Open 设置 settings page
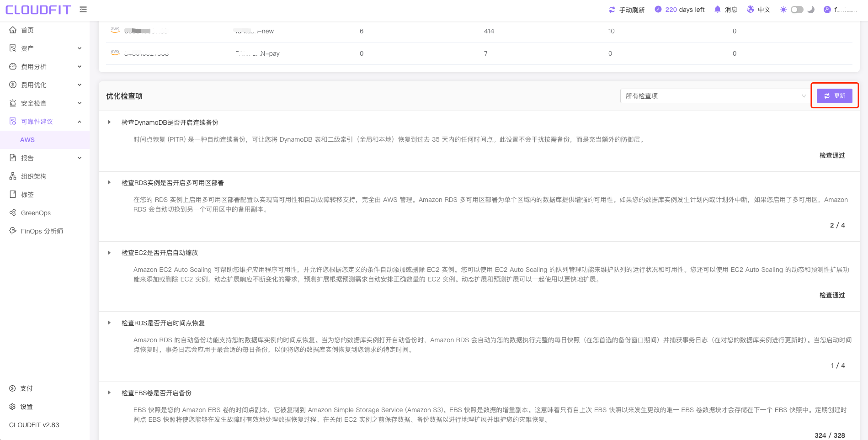 coord(27,407)
